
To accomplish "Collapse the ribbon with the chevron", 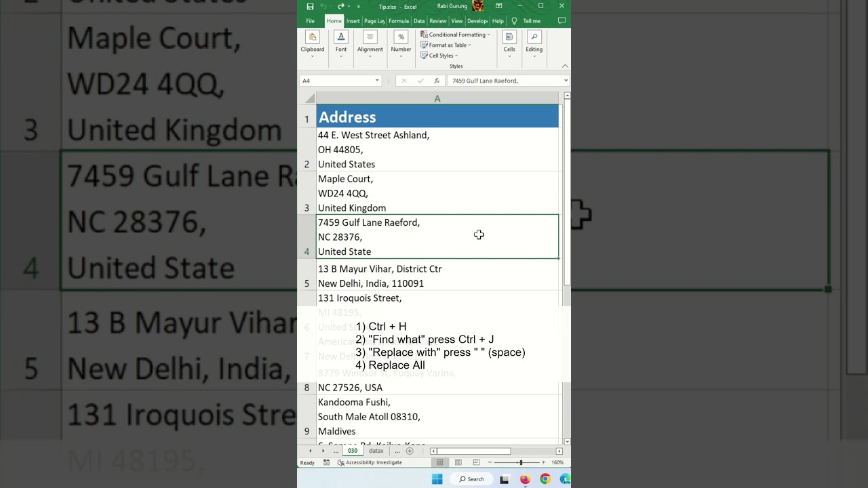I will point(565,66).
